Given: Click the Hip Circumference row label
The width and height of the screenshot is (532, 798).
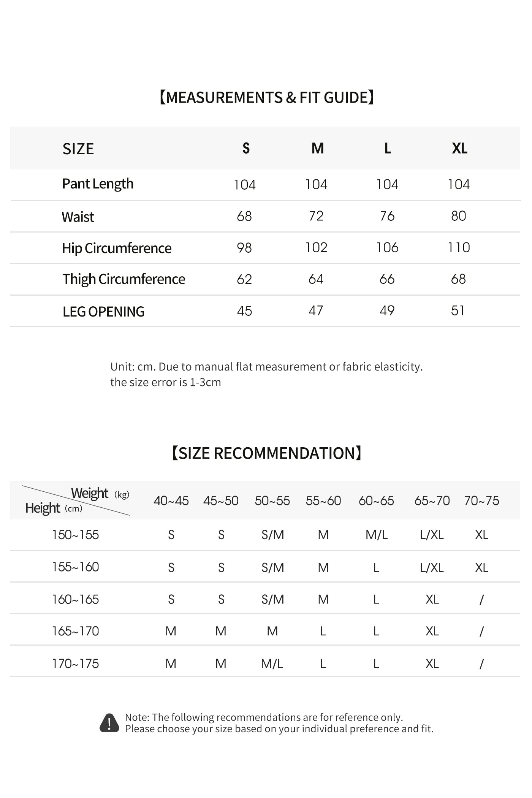Looking at the screenshot, I should (117, 248).
